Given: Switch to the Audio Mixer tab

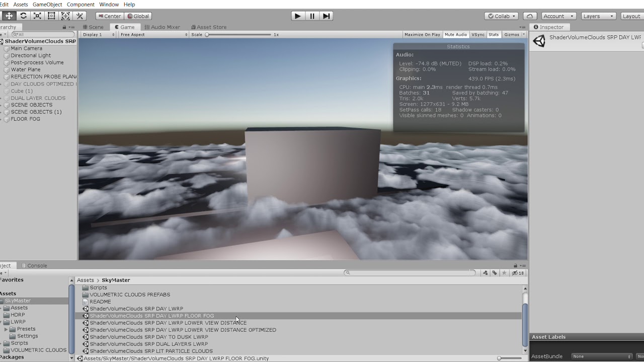Looking at the screenshot, I should point(162,27).
